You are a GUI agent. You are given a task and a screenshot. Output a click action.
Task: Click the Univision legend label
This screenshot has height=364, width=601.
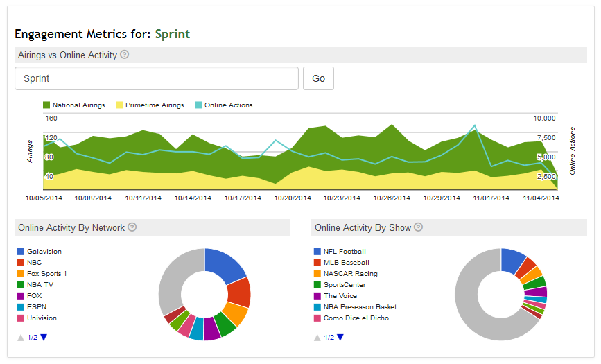click(42, 318)
